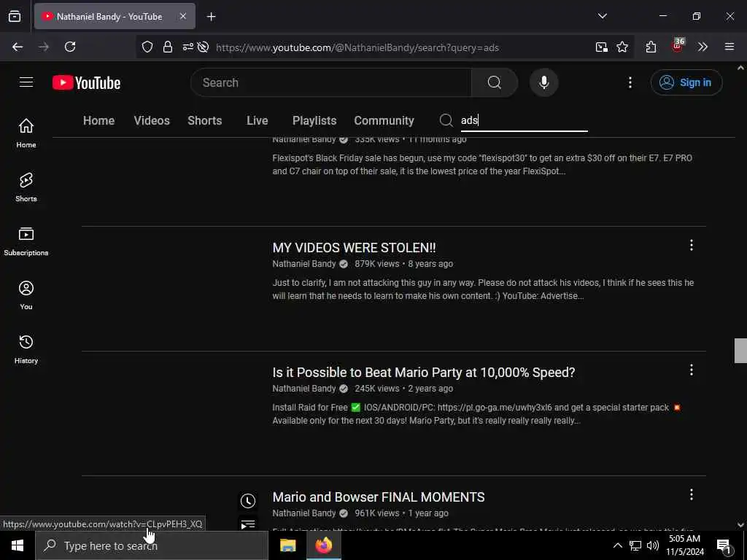The width and height of the screenshot is (747, 560).
Task: Switch to the channel Shorts tab
Action: click(x=205, y=120)
